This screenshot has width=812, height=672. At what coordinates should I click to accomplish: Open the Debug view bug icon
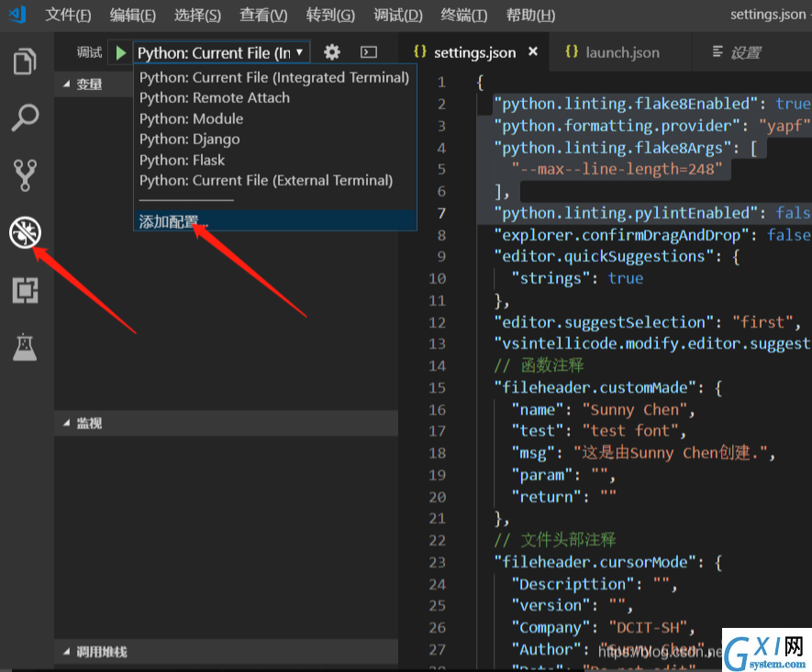pos(25,232)
